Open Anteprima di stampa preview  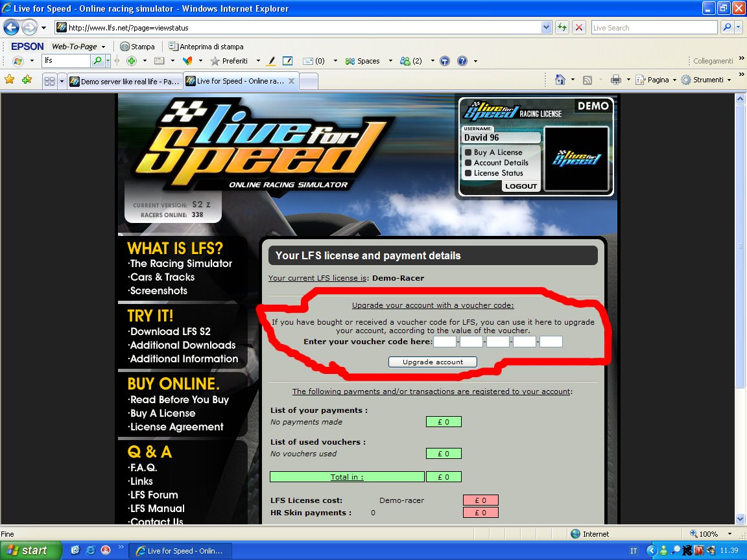pyautogui.click(x=206, y=47)
